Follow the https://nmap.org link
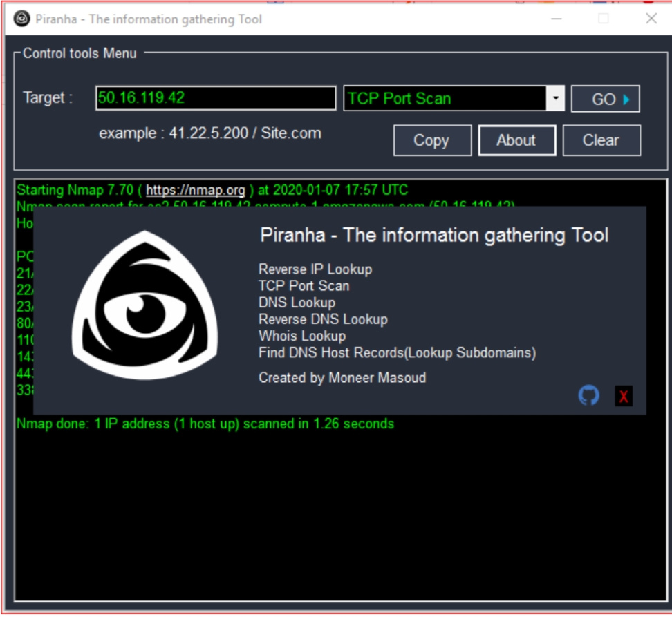Image resolution: width=672 pixels, height=617 pixels. (196, 190)
